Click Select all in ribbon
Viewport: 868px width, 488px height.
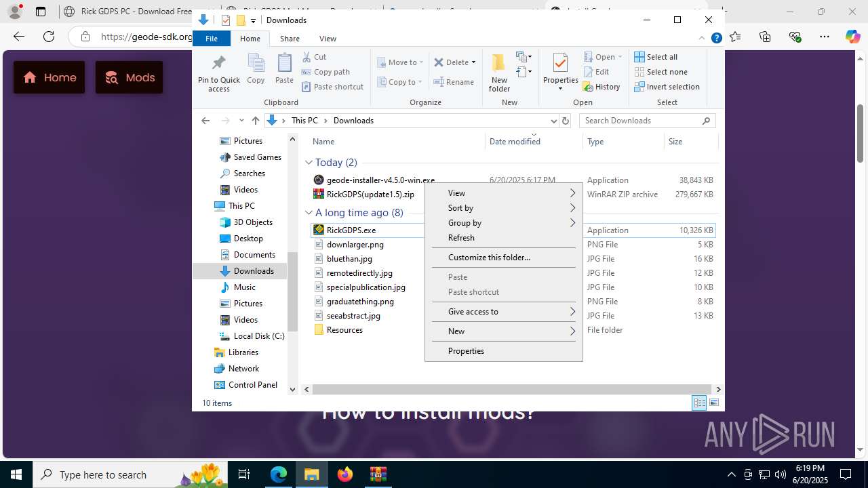click(656, 57)
